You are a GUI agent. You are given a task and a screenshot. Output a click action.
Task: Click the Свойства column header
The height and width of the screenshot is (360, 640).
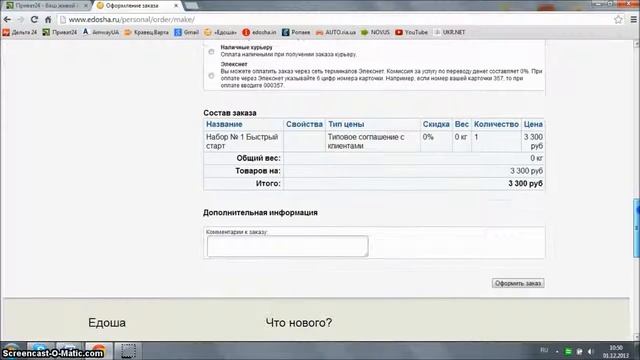pyautogui.click(x=304, y=124)
